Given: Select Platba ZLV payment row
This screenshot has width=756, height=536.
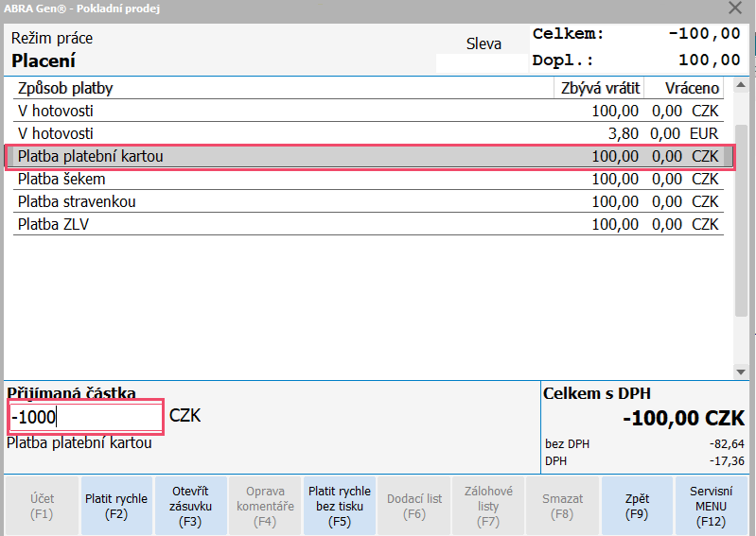Looking at the screenshot, I should 284,224.
